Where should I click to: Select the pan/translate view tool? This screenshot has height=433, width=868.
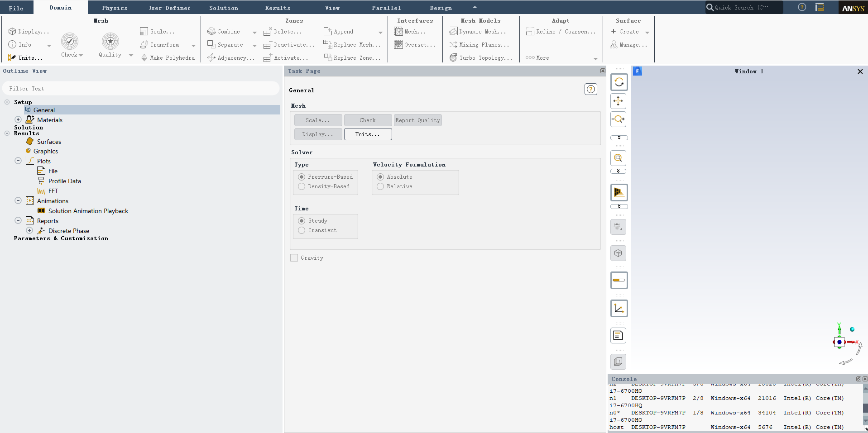pyautogui.click(x=619, y=101)
